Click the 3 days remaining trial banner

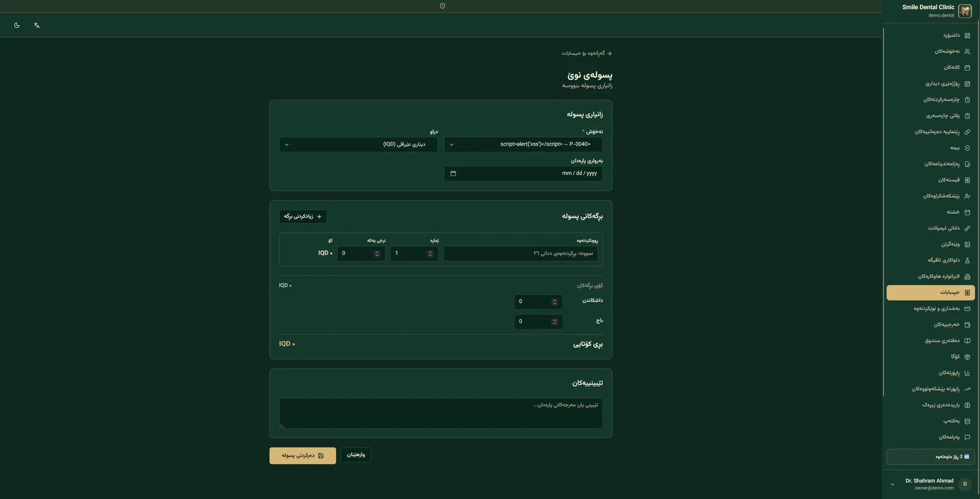pos(930,457)
